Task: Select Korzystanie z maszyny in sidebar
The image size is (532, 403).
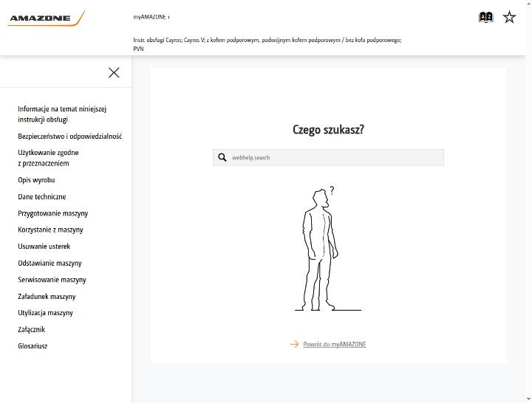Action: click(50, 230)
